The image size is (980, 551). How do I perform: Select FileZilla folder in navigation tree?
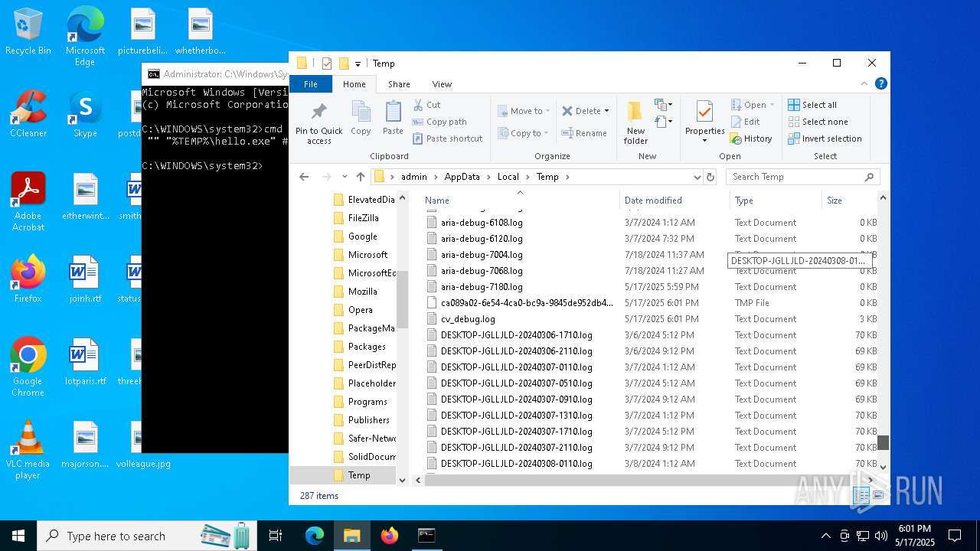[x=364, y=218]
